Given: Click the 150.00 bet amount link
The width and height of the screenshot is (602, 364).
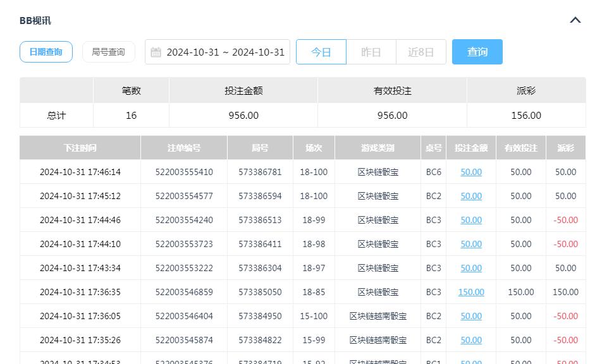Looking at the screenshot, I should coord(470,292).
